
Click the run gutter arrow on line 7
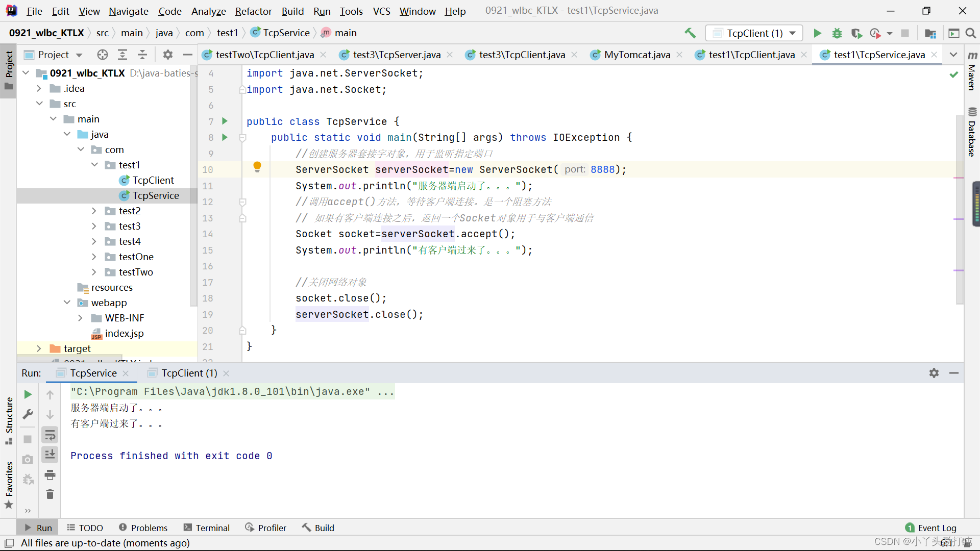pyautogui.click(x=225, y=121)
